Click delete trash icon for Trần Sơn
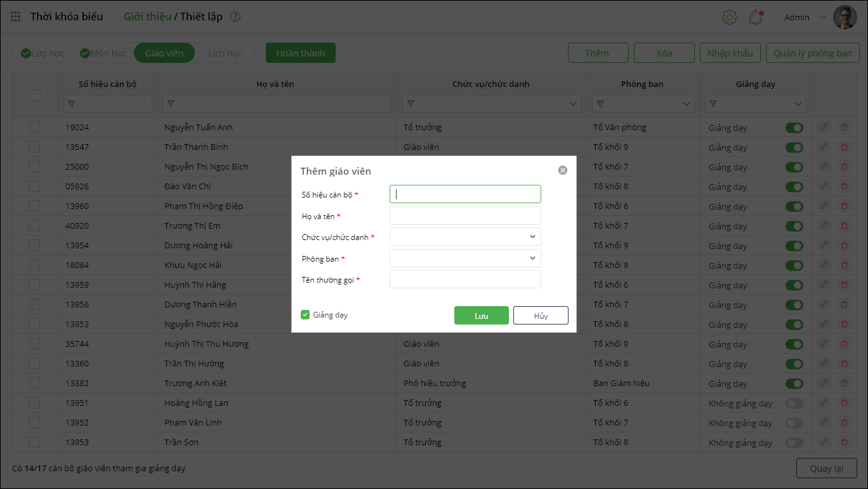Viewport: 868px width, 489px height. tap(844, 442)
